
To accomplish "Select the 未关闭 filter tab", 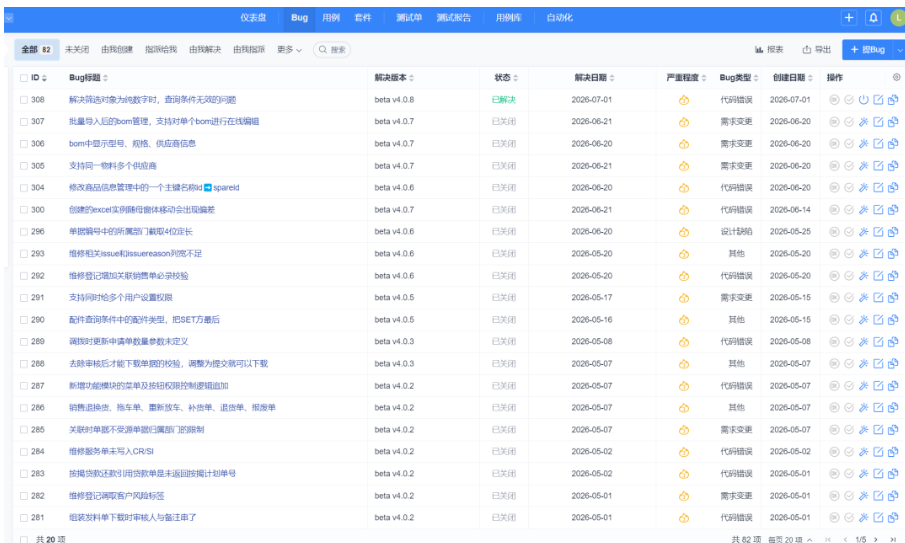I will 77,50.
